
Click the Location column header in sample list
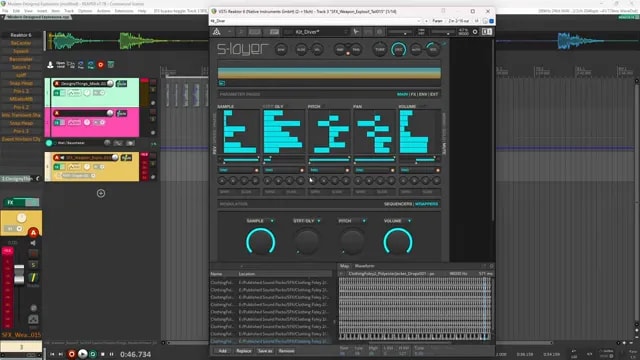(x=247, y=274)
